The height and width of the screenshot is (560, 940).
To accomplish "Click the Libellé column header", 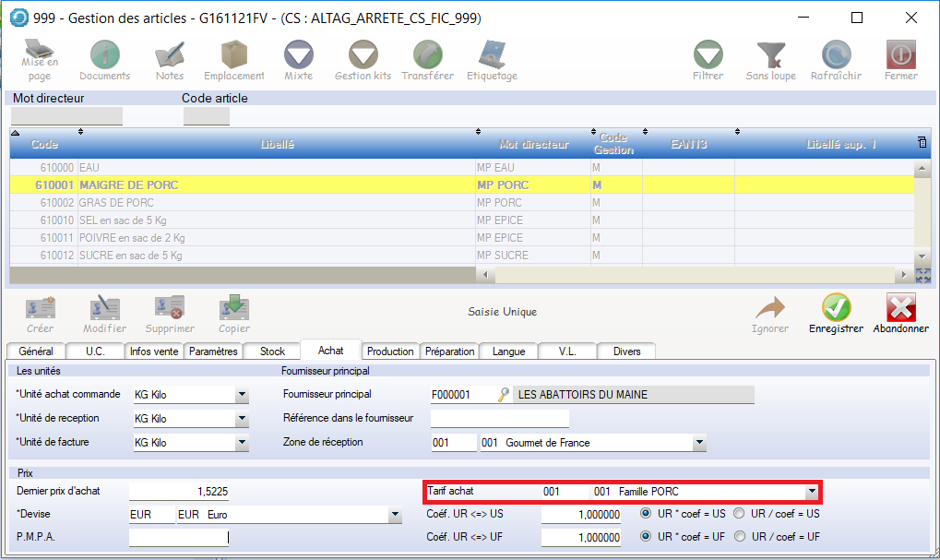I will [278, 144].
